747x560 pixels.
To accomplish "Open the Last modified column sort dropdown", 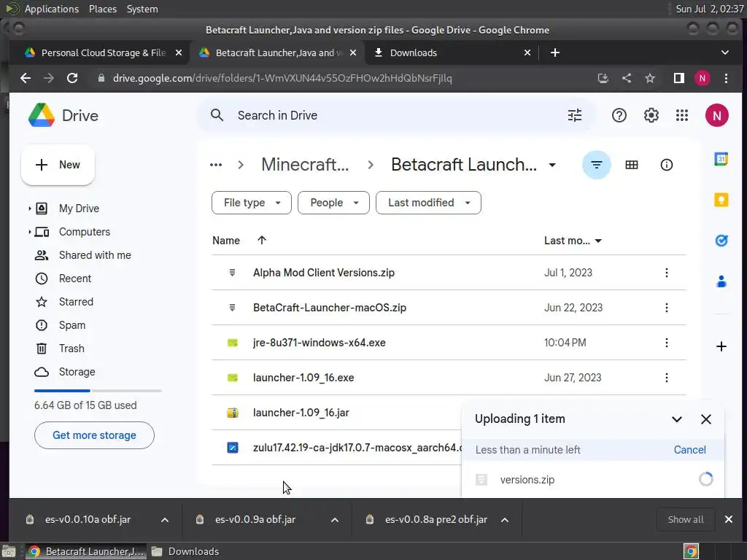I will tap(598, 241).
